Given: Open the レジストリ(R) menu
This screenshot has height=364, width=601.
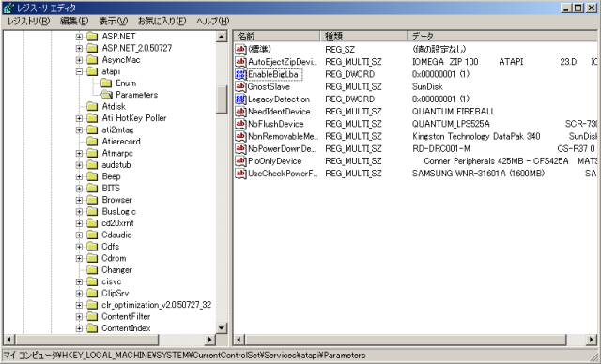Looking at the screenshot, I should (x=28, y=21).
